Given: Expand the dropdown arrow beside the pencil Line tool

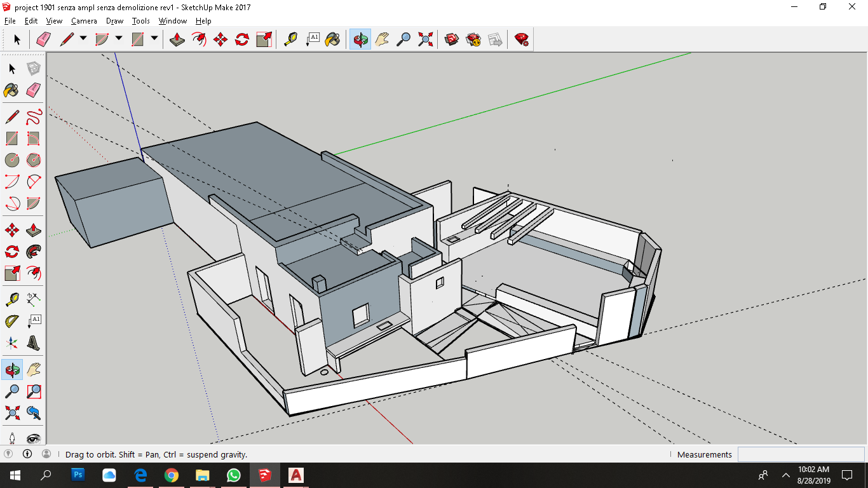Looking at the screenshot, I should tap(83, 39).
